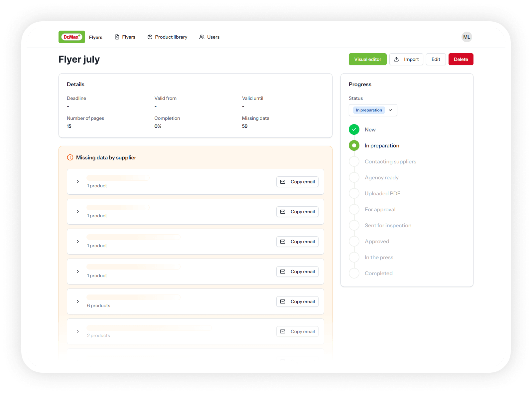Select the Approved progress step

[369, 241]
